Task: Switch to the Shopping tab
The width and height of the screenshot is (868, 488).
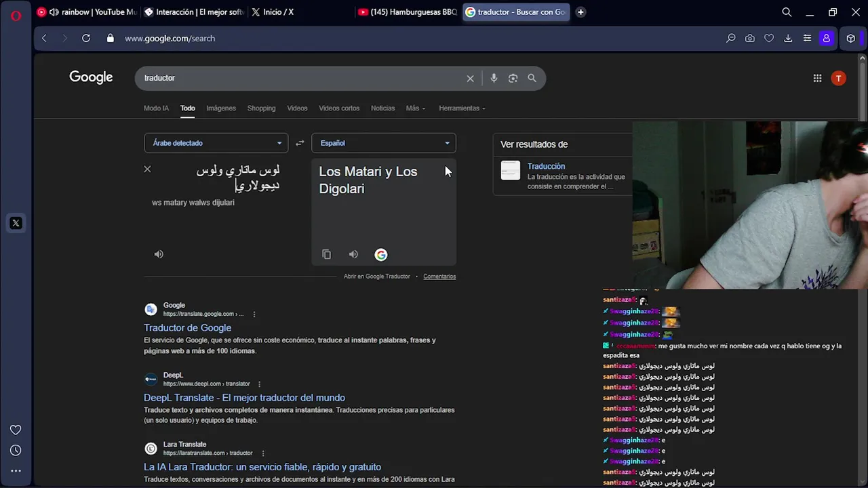Action: [x=261, y=108]
